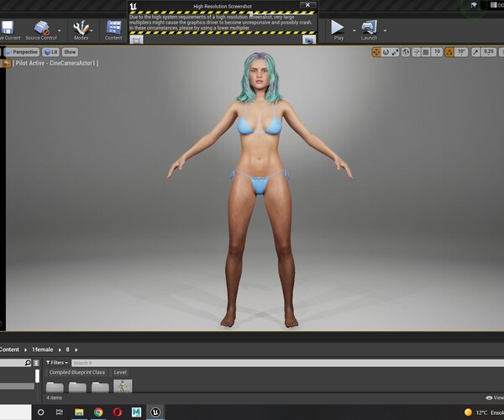The width and height of the screenshot is (504, 420).
Task: Toggle the Level filter
Action: pyautogui.click(x=120, y=372)
